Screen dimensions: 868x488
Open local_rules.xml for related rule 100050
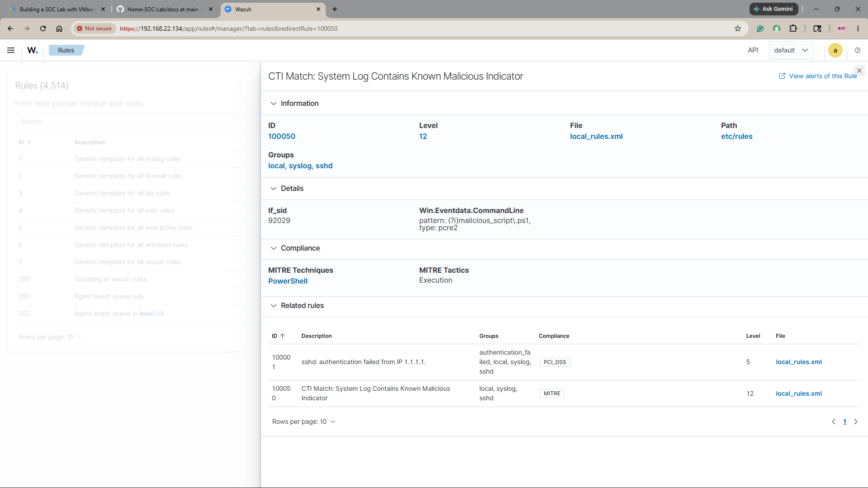pos(798,393)
